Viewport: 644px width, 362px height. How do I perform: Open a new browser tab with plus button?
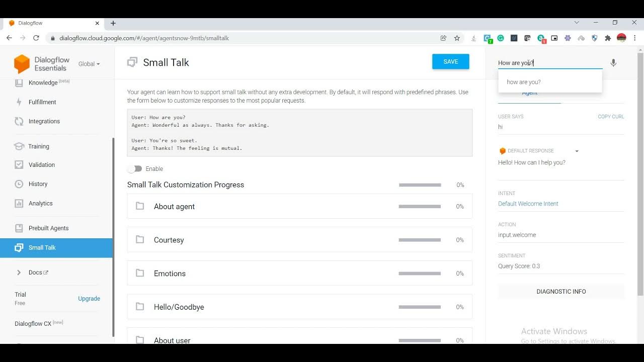click(113, 23)
